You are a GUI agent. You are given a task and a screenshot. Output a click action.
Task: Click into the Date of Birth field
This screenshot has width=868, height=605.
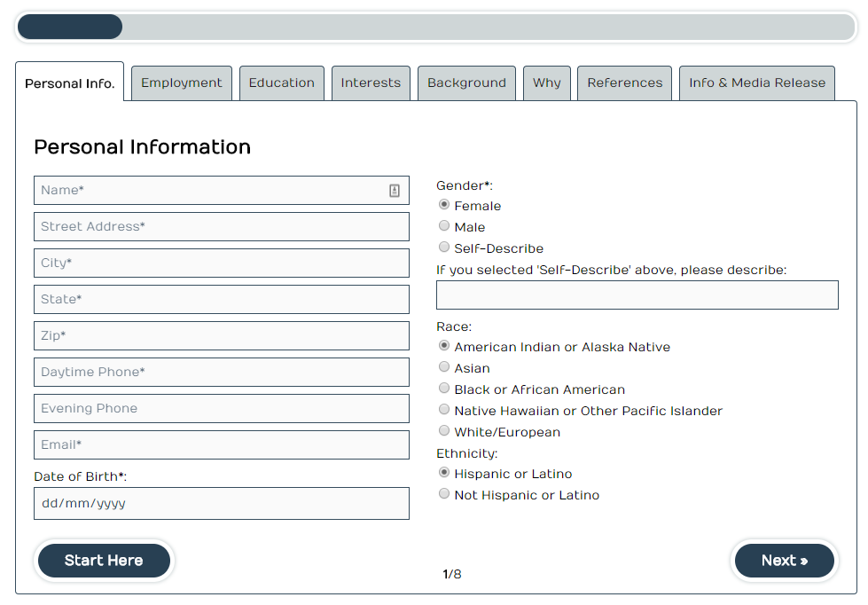222,503
